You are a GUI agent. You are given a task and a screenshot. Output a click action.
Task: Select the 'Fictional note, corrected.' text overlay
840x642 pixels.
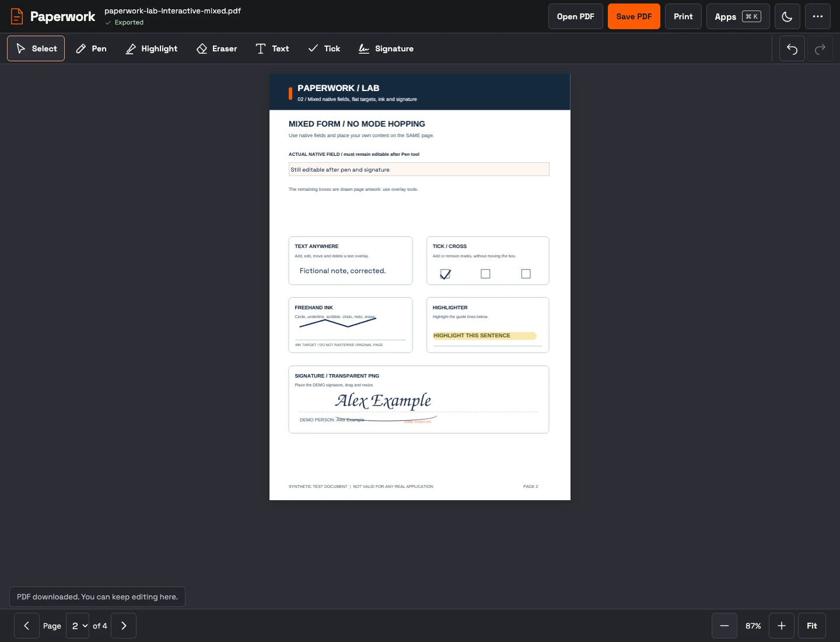coord(342,271)
